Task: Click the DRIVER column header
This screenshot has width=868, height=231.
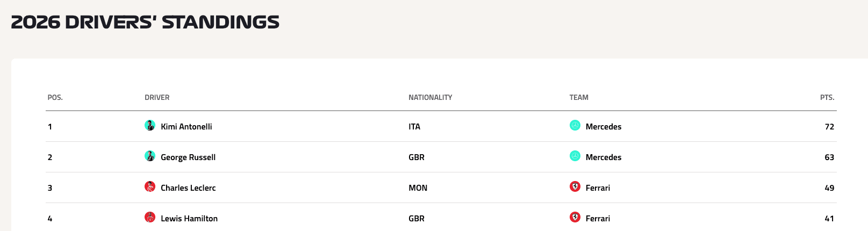Action: coord(157,98)
